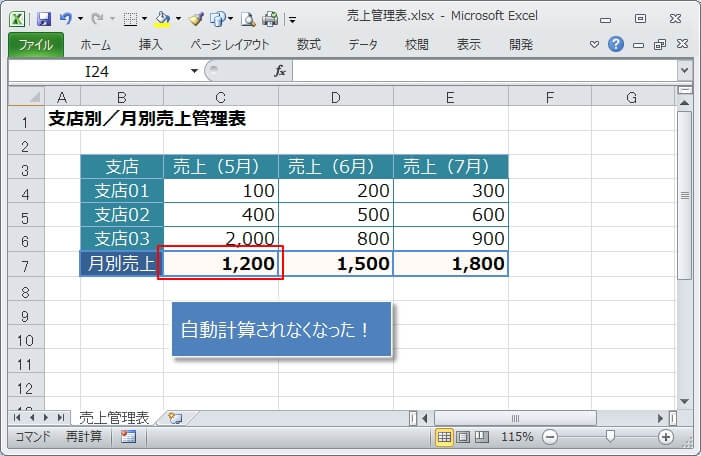Open the Paste options dropdown arrow

point(231,19)
